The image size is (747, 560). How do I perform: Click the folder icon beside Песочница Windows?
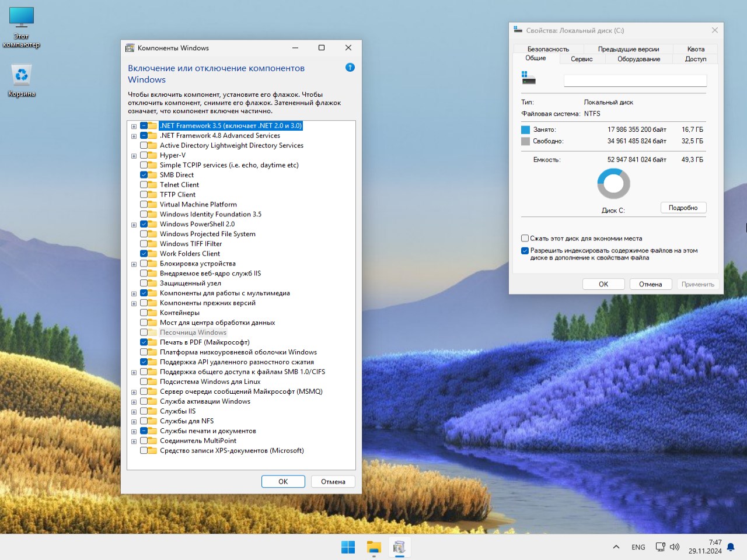(153, 332)
